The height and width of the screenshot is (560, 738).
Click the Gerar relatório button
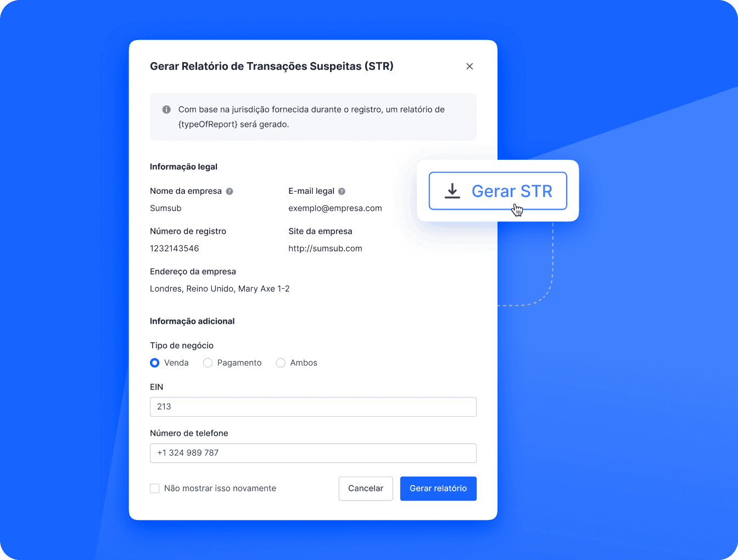[438, 489]
